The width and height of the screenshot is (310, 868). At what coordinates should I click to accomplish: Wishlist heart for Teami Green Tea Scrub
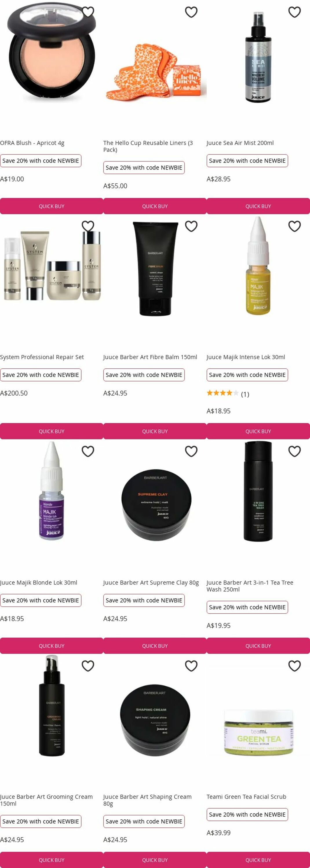pyautogui.click(x=294, y=666)
